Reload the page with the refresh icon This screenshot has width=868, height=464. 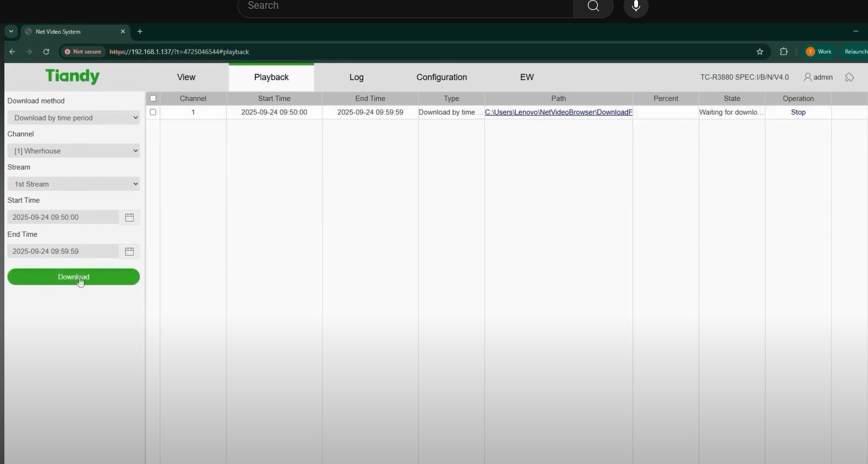coord(45,51)
